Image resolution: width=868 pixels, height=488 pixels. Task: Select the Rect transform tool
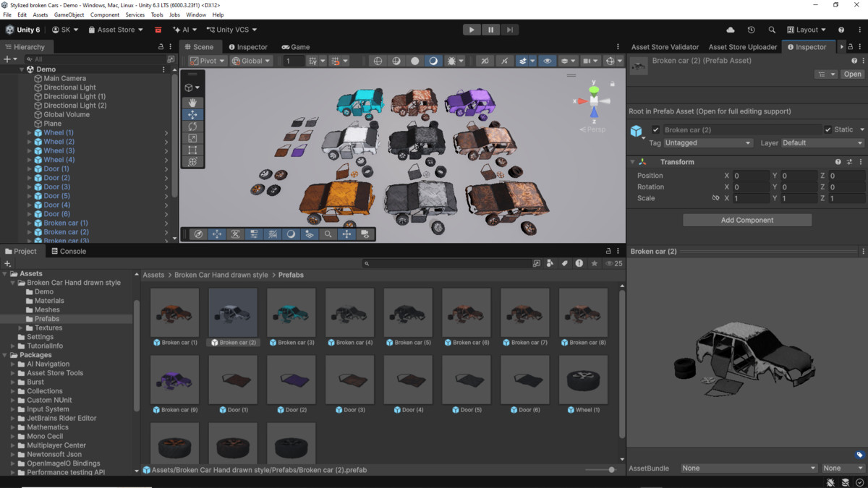click(x=192, y=150)
